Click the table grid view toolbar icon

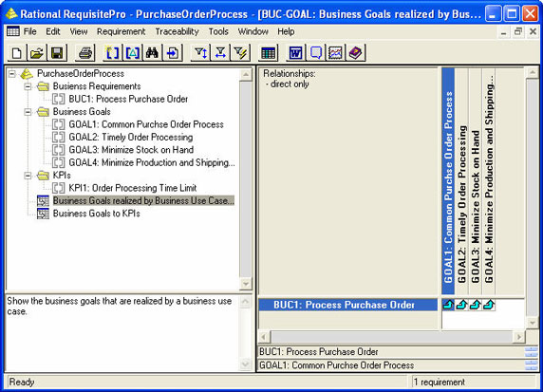click(x=269, y=53)
